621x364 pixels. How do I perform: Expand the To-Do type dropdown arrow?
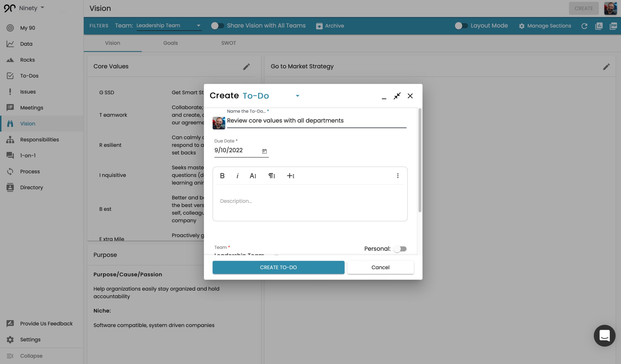click(297, 96)
